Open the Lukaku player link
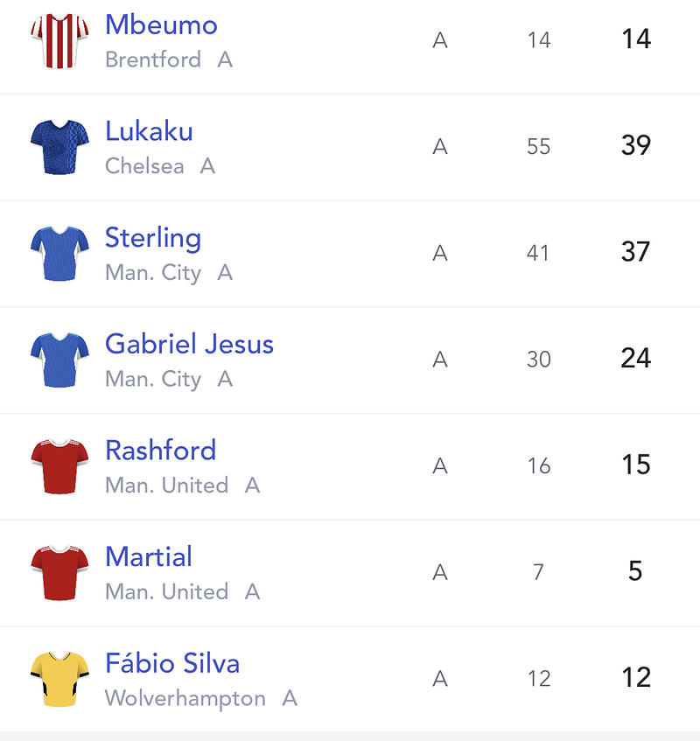The image size is (700, 741). pos(149,131)
